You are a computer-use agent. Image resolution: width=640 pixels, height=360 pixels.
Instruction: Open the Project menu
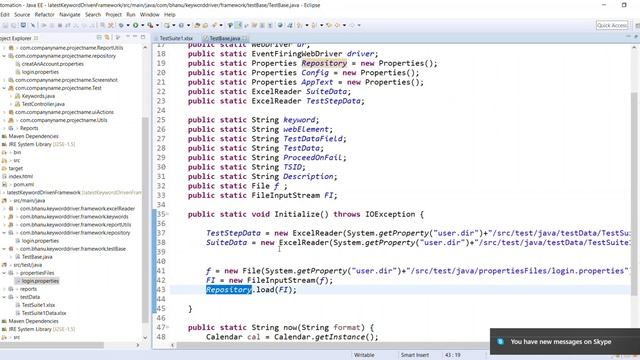(x=113, y=15)
